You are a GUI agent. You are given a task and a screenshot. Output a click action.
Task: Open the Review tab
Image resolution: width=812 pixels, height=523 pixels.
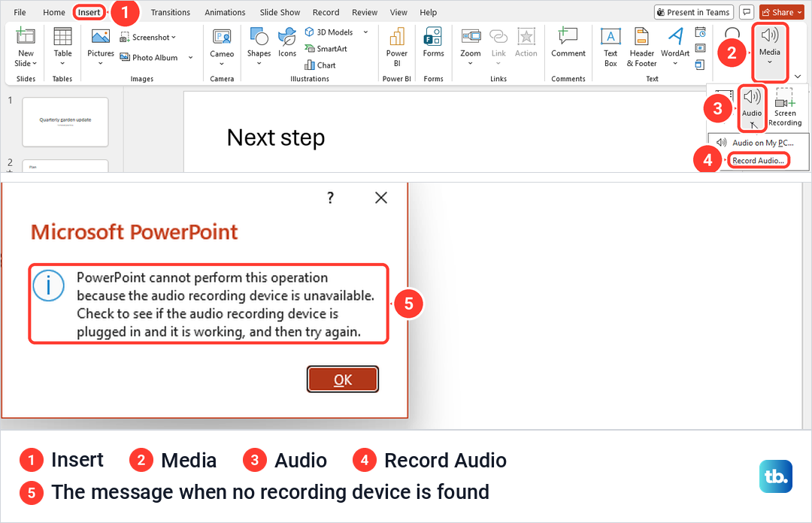[x=365, y=12]
